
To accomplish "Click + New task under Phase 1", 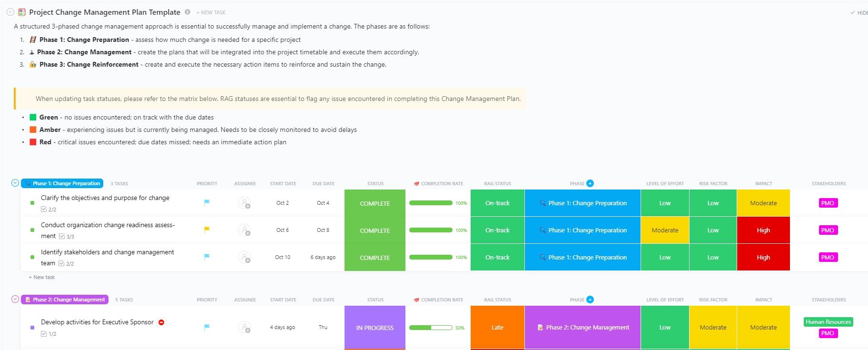I will pos(42,277).
